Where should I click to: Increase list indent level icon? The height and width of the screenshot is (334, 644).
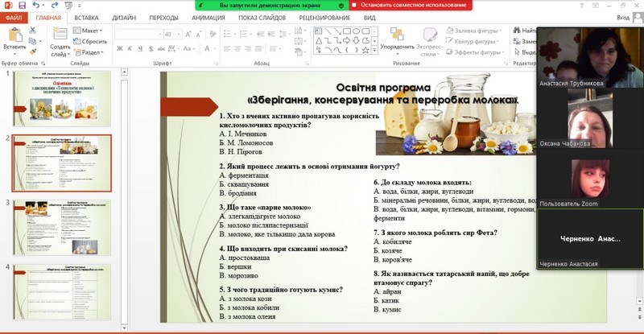(x=271, y=34)
